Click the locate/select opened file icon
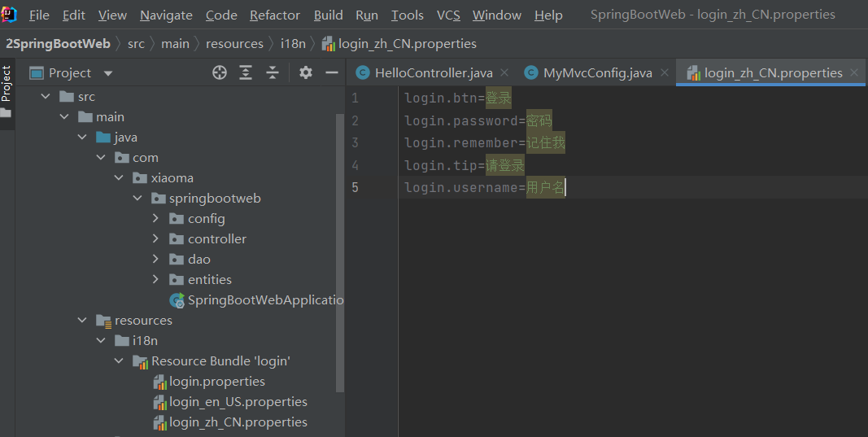This screenshot has height=437, width=868. coord(220,72)
